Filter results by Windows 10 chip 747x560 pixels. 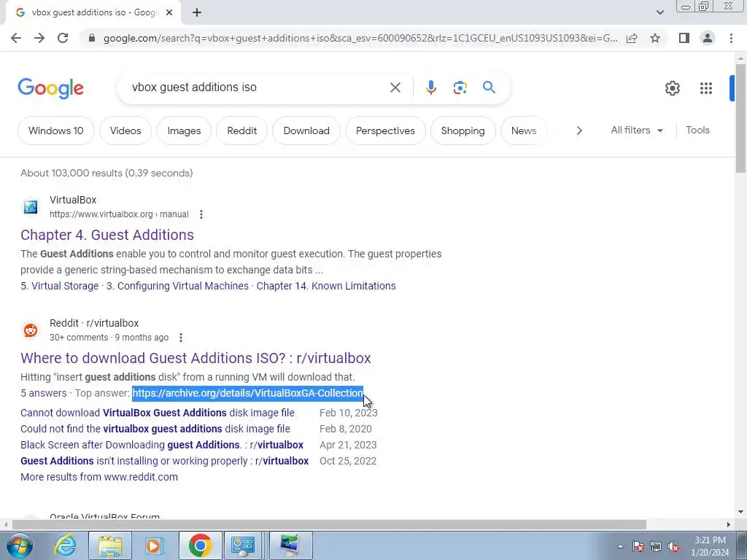click(55, 131)
